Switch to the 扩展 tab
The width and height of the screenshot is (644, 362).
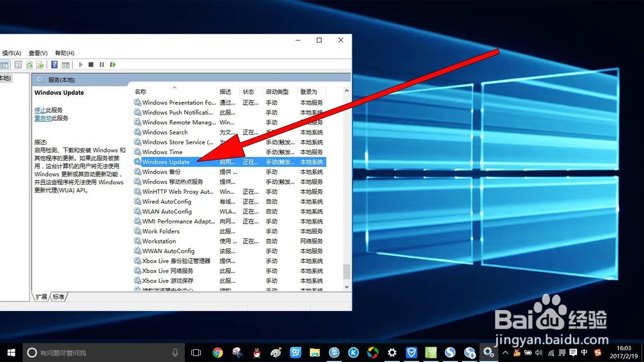click(41, 297)
